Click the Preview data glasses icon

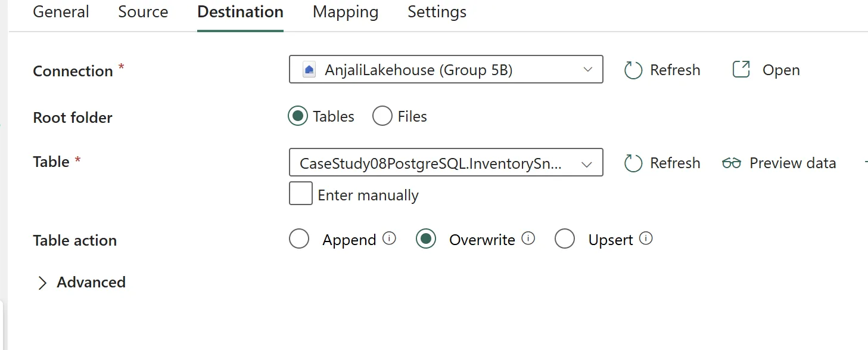tap(731, 163)
